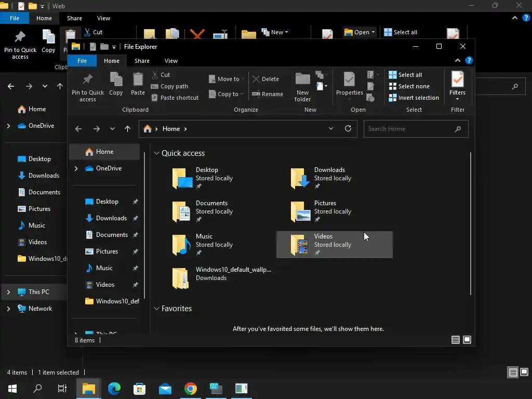Open the New item dropdown icon

(x=322, y=86)
